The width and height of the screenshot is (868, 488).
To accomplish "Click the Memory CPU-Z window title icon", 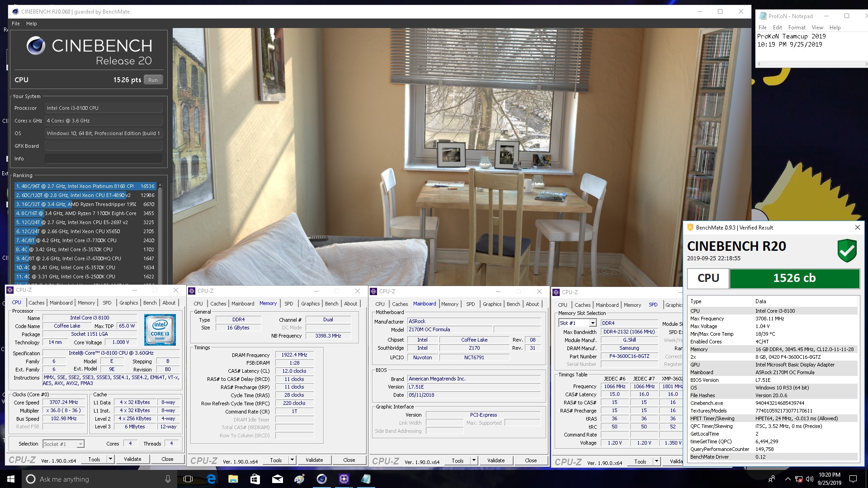I will 192,291.
